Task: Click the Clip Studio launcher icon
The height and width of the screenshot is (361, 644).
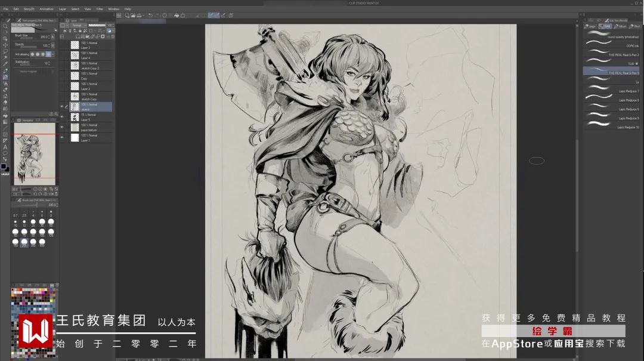Action: pos(119,15)
